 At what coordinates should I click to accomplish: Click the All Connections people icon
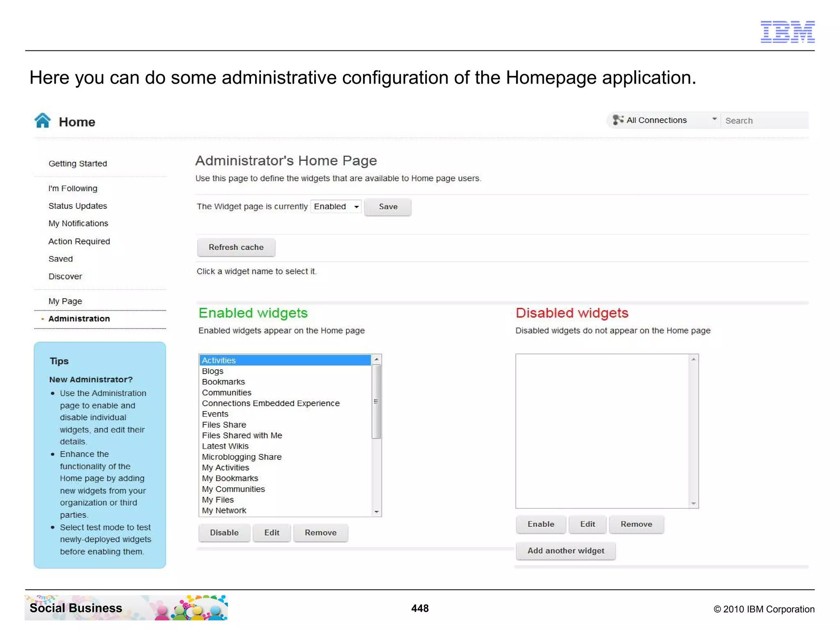pos(618,120)
